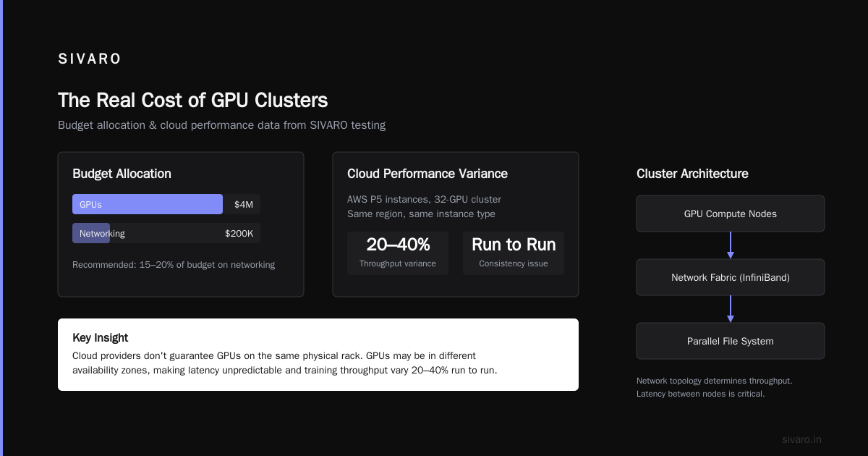The height and width of the screenshot is (456, 868).
Task: Click the Cloud Performance Variance heading
Action: 427,174
